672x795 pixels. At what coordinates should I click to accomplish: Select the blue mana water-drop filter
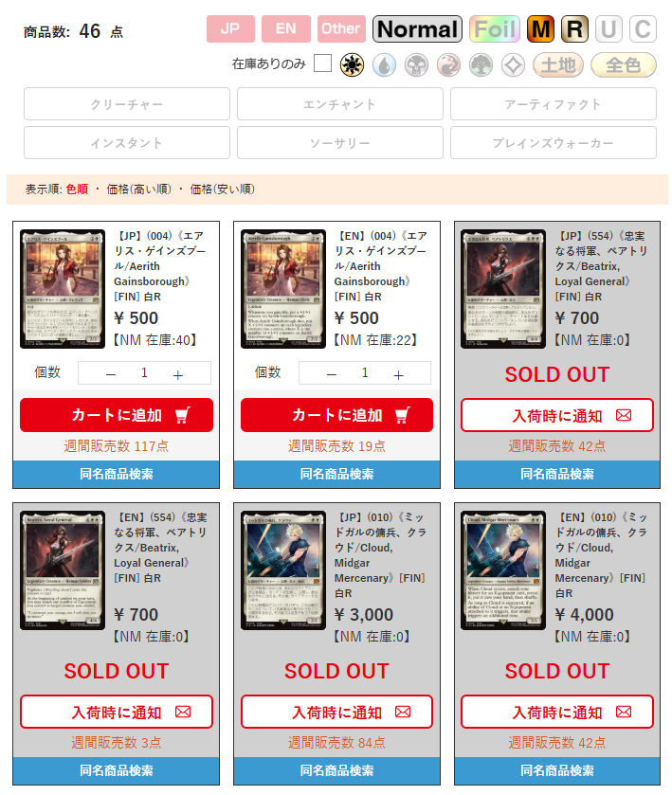384,64
